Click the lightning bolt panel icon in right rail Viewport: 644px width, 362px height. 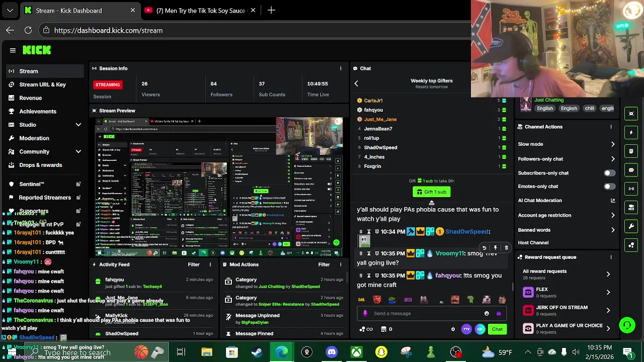(x=631, y=132)
